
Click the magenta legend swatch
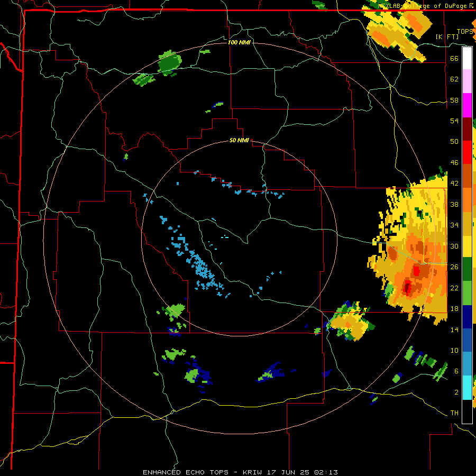pos(467,105)
